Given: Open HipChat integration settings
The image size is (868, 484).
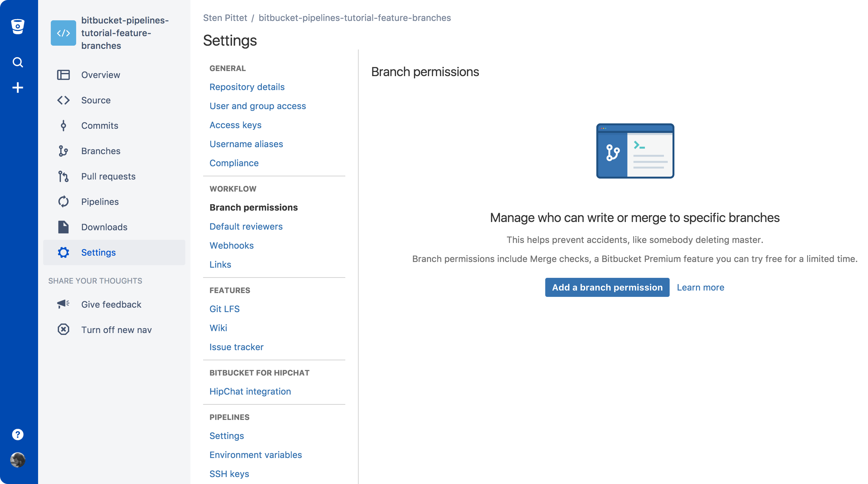Looking at the screenshot, I should (250, 391).
